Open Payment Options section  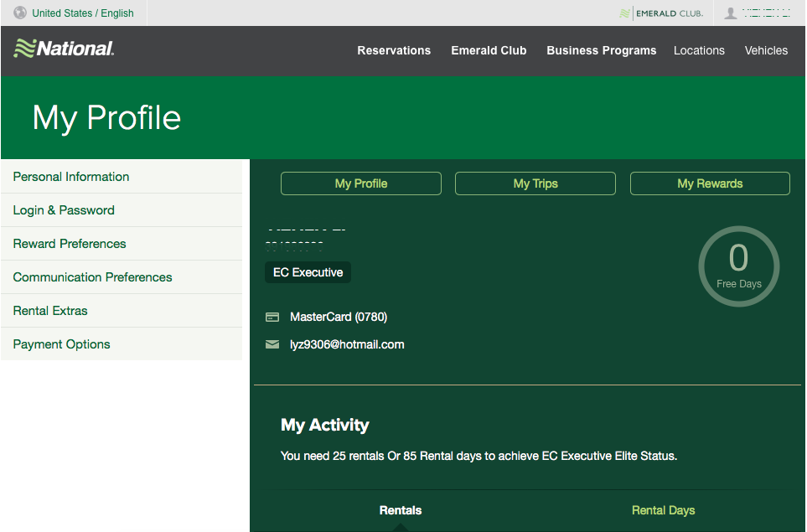(122, 344)
